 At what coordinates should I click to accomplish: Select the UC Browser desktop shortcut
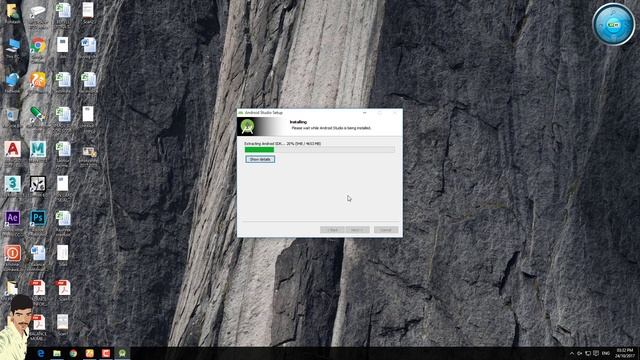point(38,80)
